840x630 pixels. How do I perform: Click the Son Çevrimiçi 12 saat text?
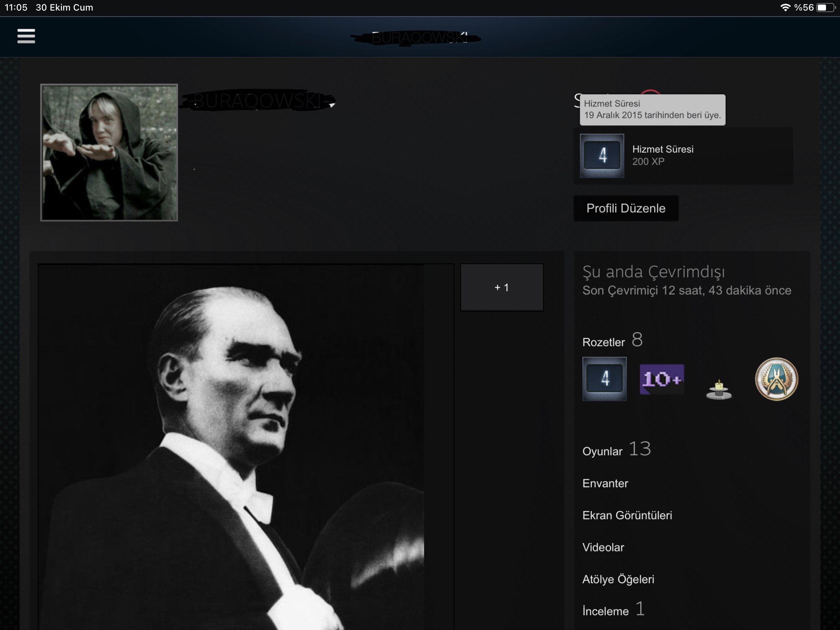[687, 290]
